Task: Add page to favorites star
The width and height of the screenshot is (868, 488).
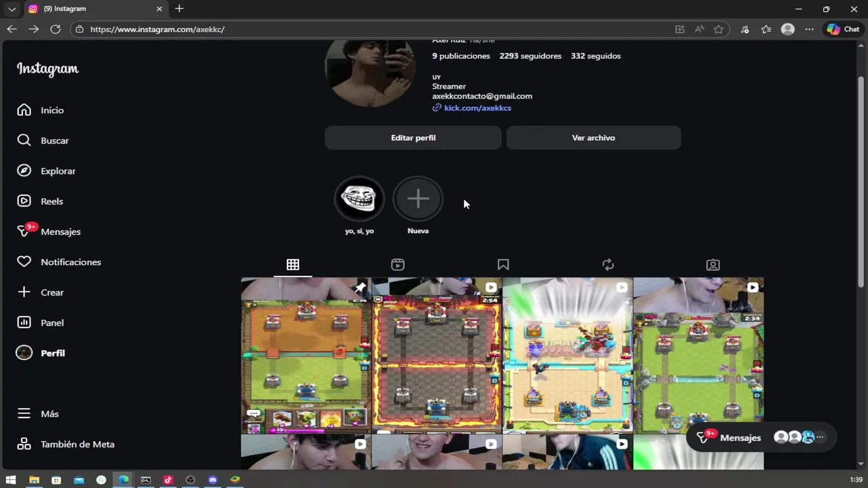Action: click(718, 29)
